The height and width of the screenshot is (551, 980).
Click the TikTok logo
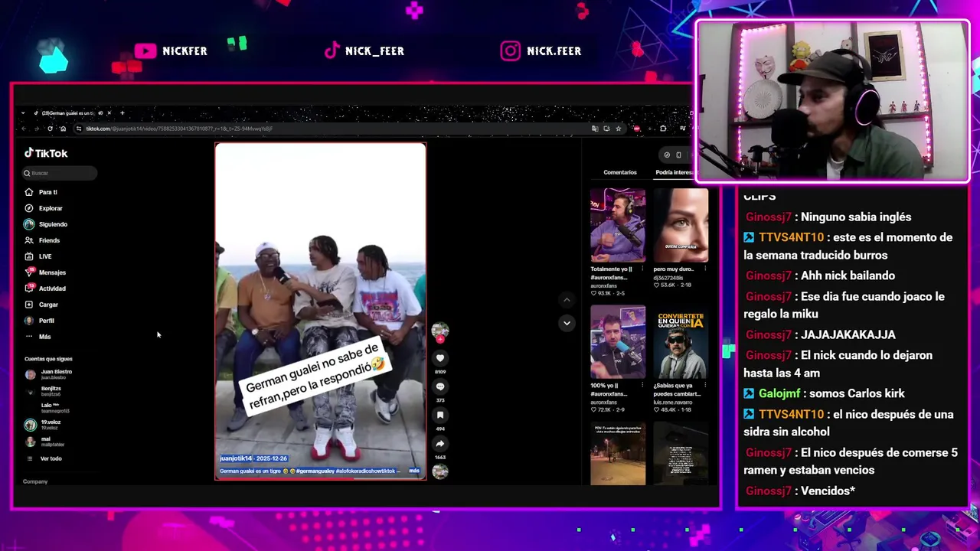(46, 153)
